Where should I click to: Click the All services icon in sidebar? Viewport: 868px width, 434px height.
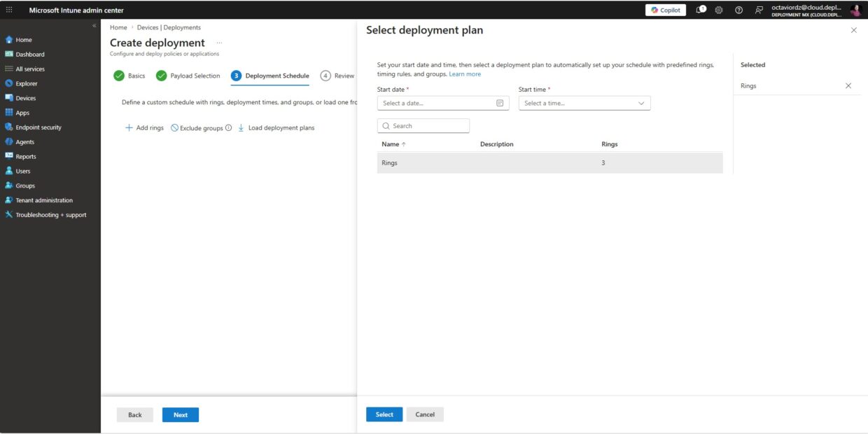[x=9, y=69]
